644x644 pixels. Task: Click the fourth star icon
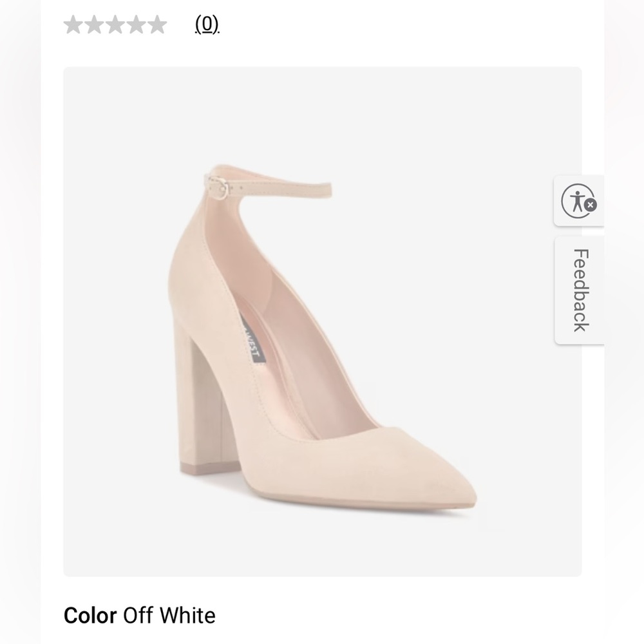pyautogui.click(x=137, y=24)
